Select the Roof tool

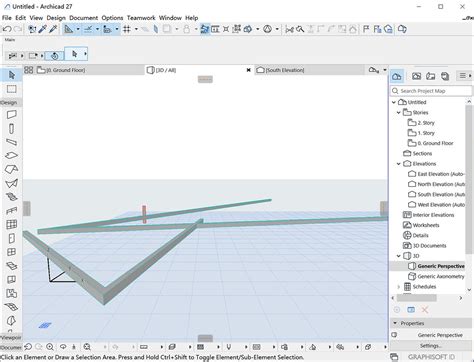pyautogui.click(x=11, y=169)
